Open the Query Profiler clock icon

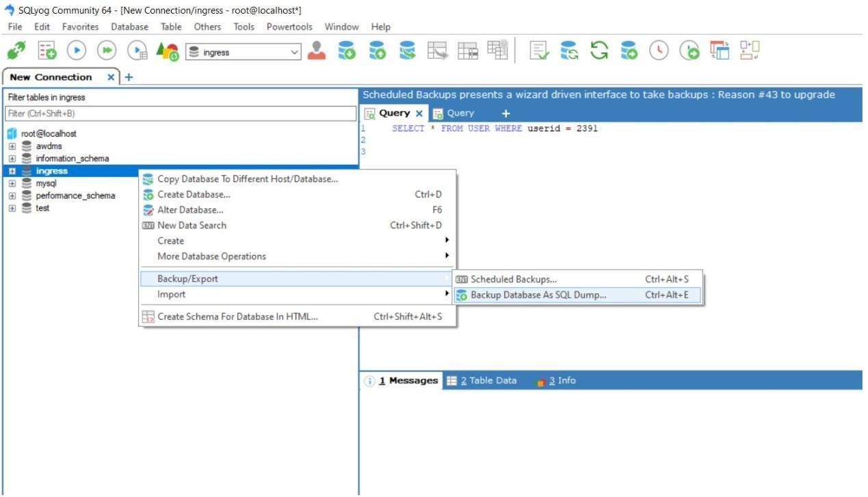pyautogui.click(x=657, y=50)
